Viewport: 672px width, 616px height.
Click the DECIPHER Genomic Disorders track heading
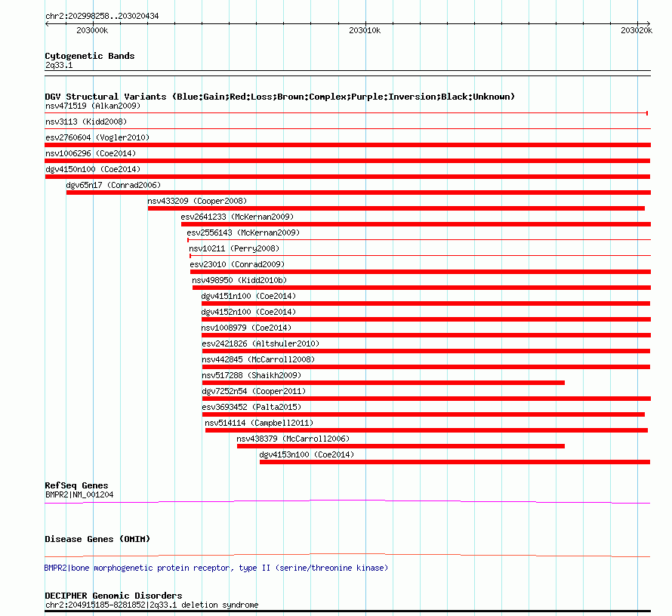pos(113,596)
